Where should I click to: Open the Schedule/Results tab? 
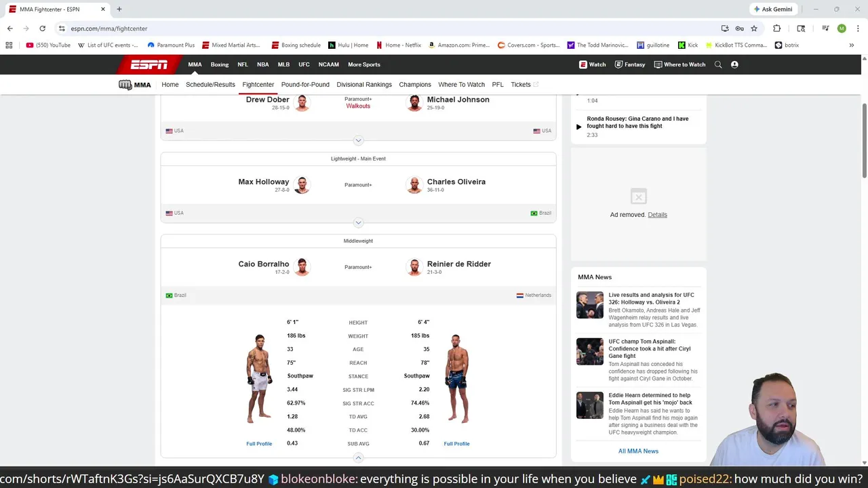pos(210,85)
